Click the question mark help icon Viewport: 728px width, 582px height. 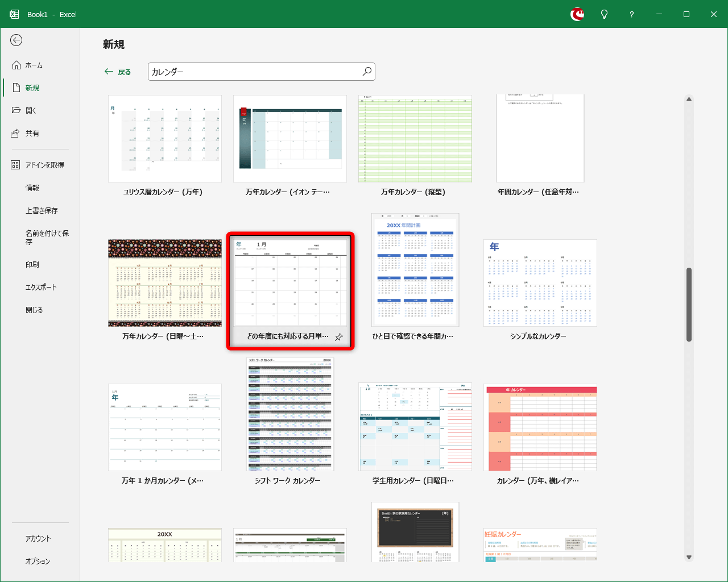[x=631, y=14]
